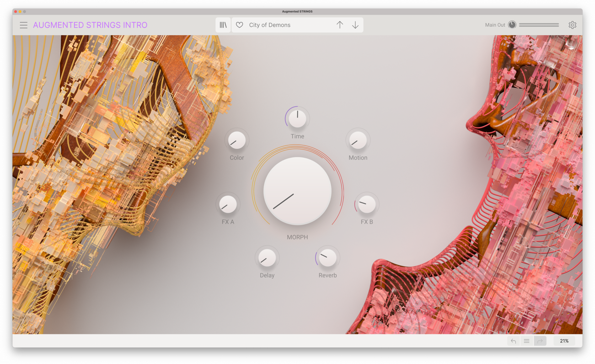595x364 pixels.
Task: Click the undo arrow at bottom right
Action: [513, 341]
